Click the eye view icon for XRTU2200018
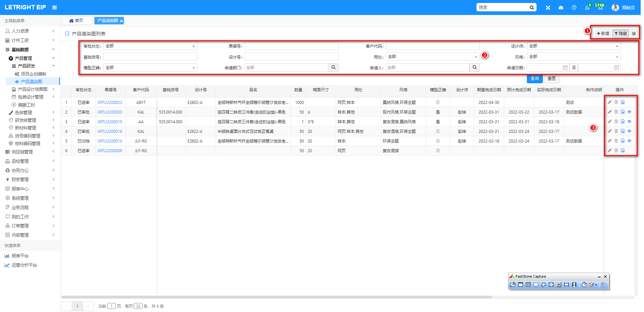This screenshot has height=312, width=644. pos(629,131)
